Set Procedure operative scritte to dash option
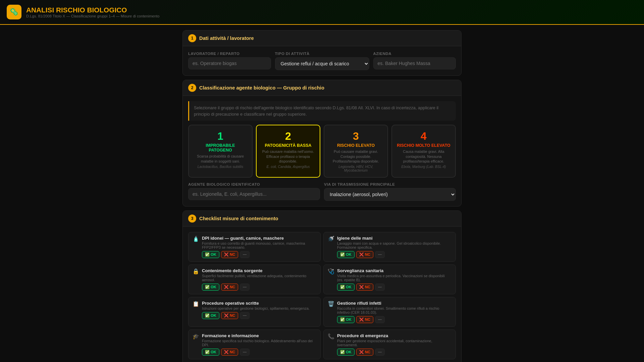Viewport: 644px width, 362px height. coord(245,316)
